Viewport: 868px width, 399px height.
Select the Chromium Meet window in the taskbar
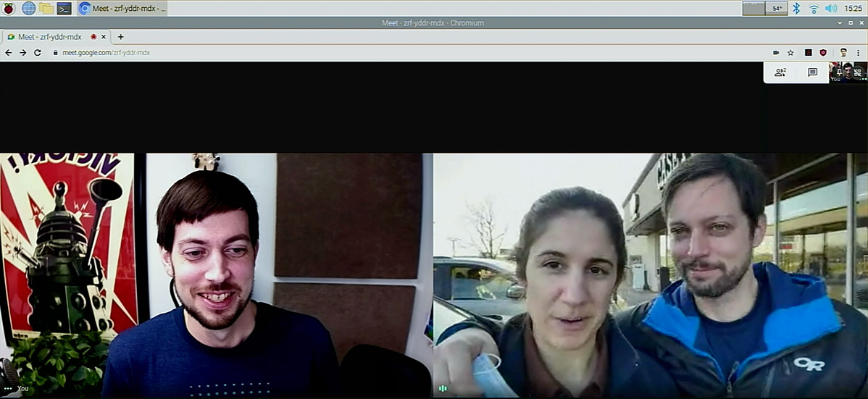pos(122,8)
